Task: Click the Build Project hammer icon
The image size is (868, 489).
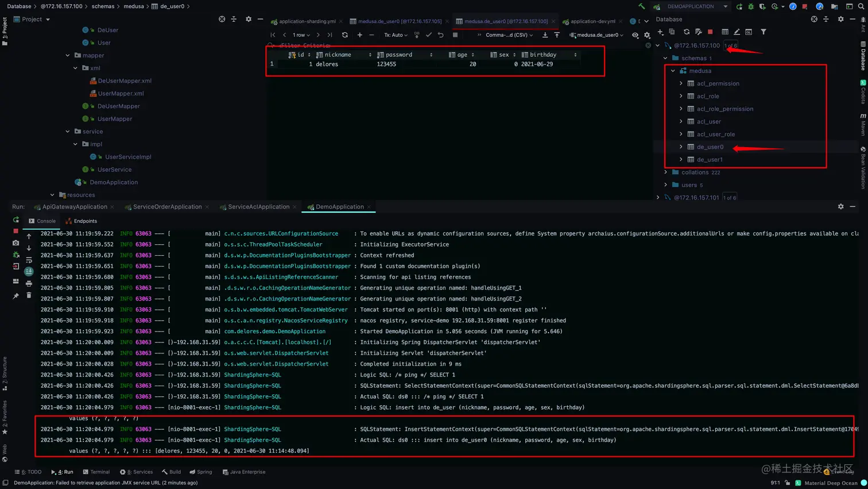Action: click(x=642, y=6)
